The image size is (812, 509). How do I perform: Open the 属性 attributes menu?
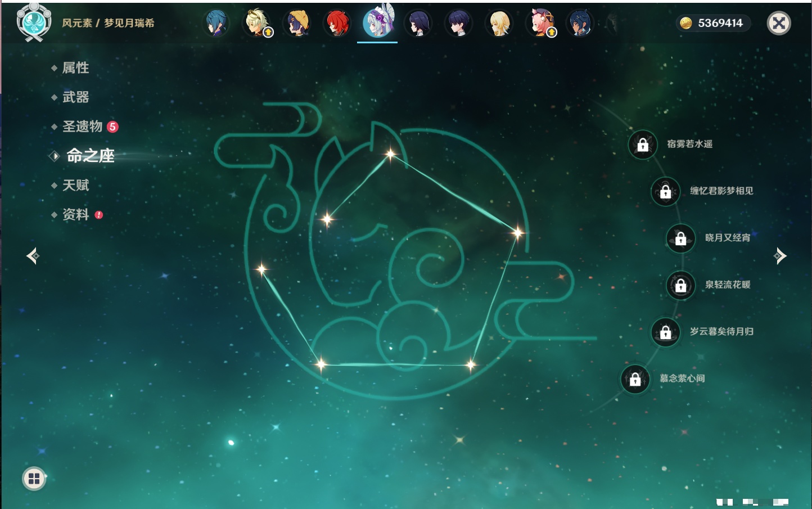pos(75,68)
